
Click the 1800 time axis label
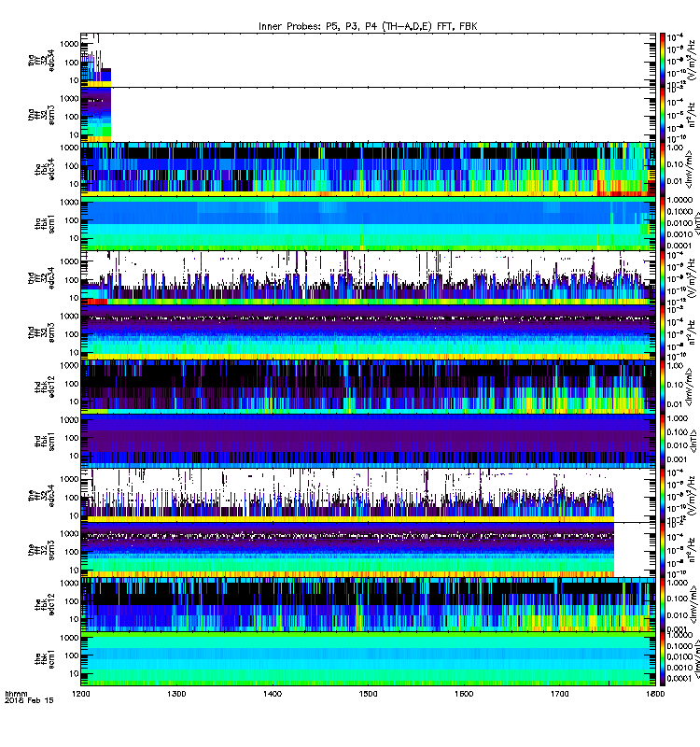click(x=655, y=694)
